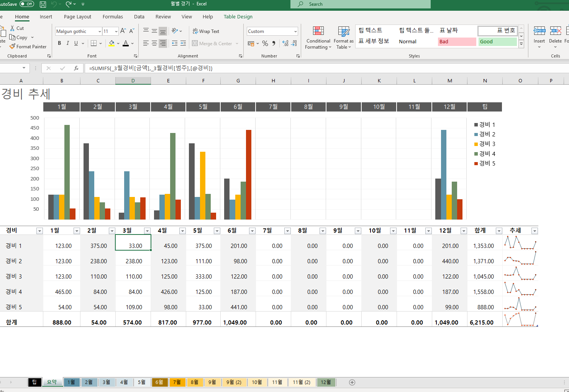Expand the Conditional Formatting menu
569x392 pixels.
[x=318, y=38]
